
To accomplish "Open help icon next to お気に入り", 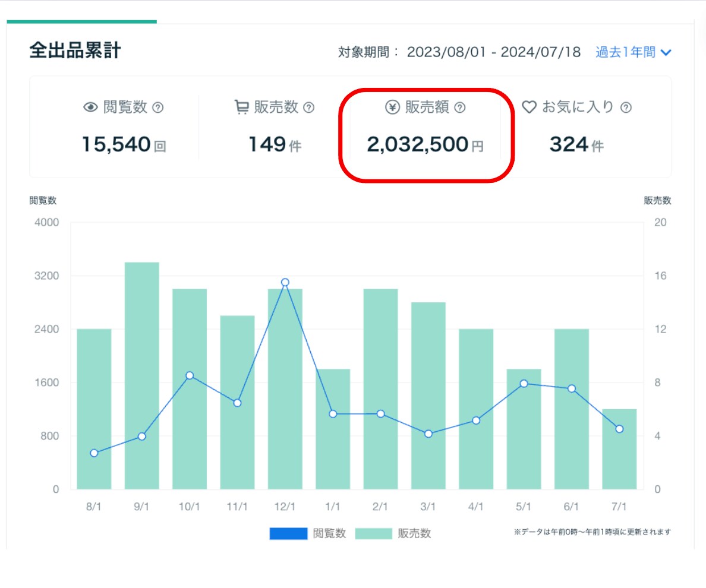I will click(626, 108).
